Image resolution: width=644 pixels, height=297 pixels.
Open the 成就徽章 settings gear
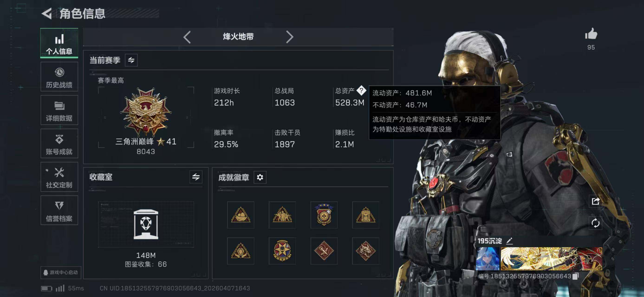coord(260,177)
